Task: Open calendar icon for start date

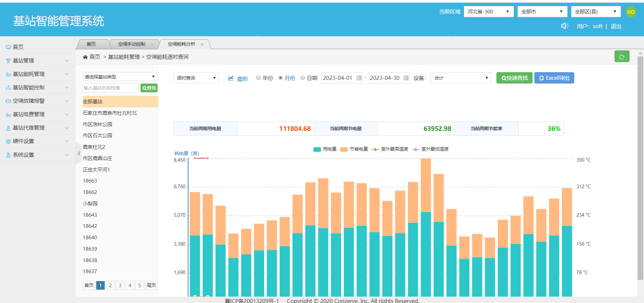Action: tap(359, 78)
